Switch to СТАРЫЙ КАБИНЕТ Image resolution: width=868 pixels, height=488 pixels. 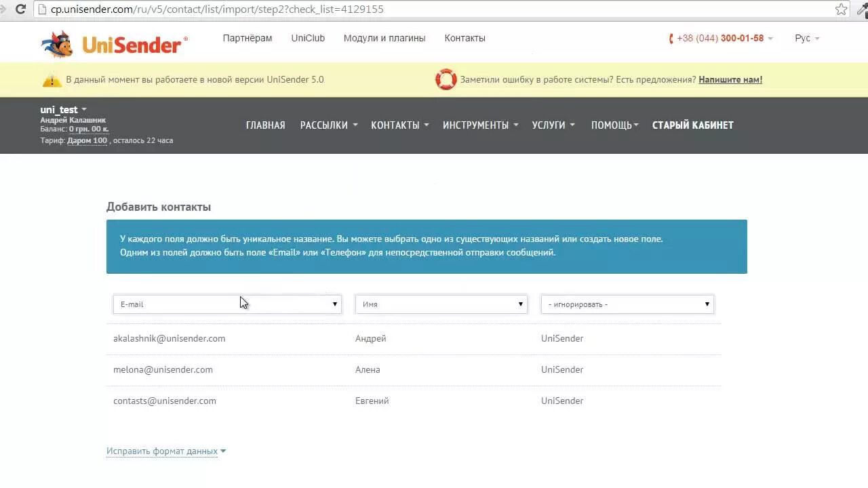[693, 125]
